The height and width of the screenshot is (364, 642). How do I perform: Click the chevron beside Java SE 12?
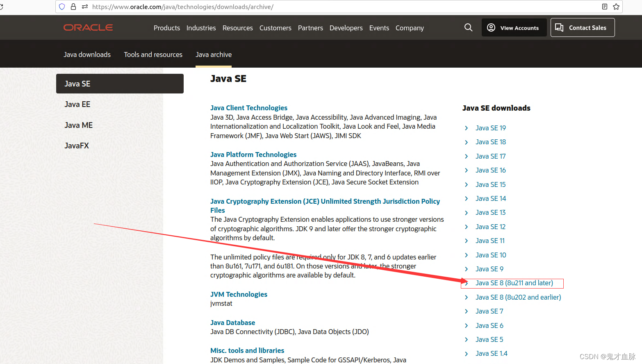pos(467,227)
